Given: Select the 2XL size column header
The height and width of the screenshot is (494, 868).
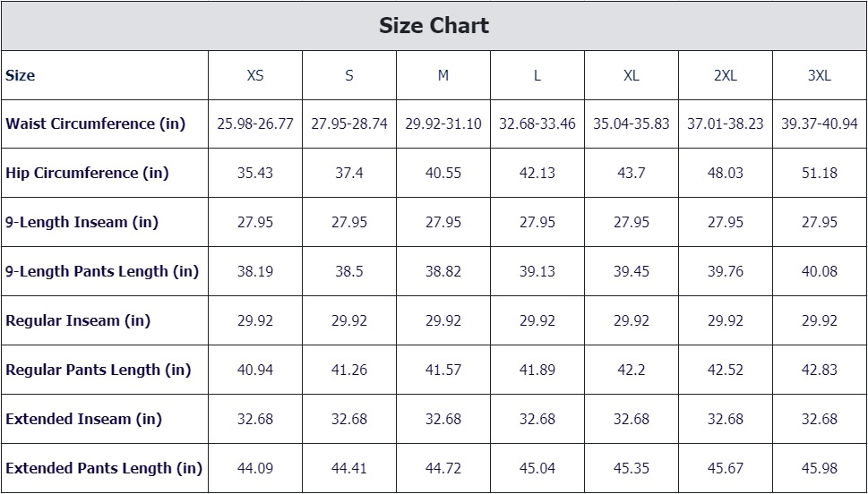Looking at the screenshot, I should point(726,75).
